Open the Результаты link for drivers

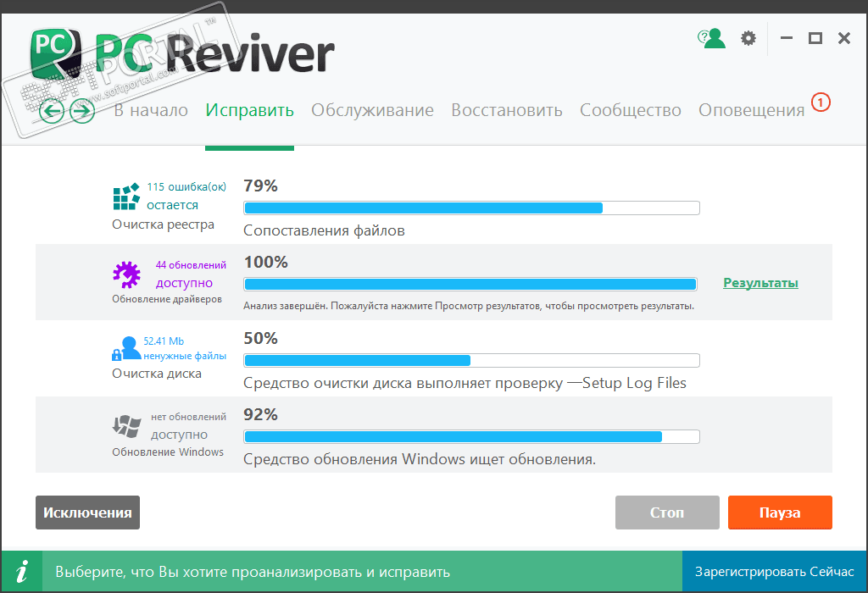[760, 283]
